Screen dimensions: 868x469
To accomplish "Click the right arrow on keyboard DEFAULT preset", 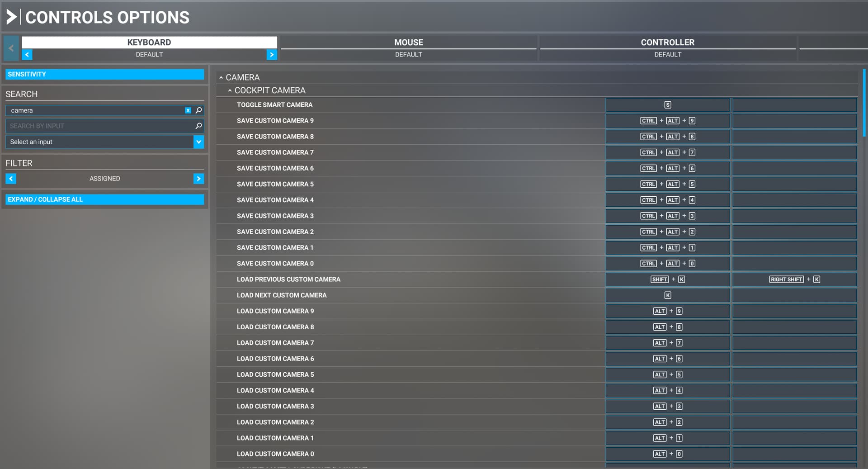I will pos(272,54).
